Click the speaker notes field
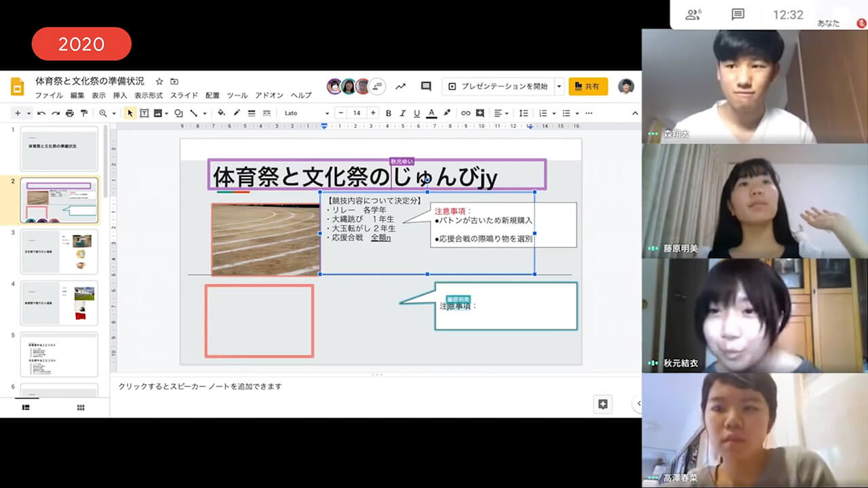Viewport: 868px width, 488px height. [x=374, y=386]
